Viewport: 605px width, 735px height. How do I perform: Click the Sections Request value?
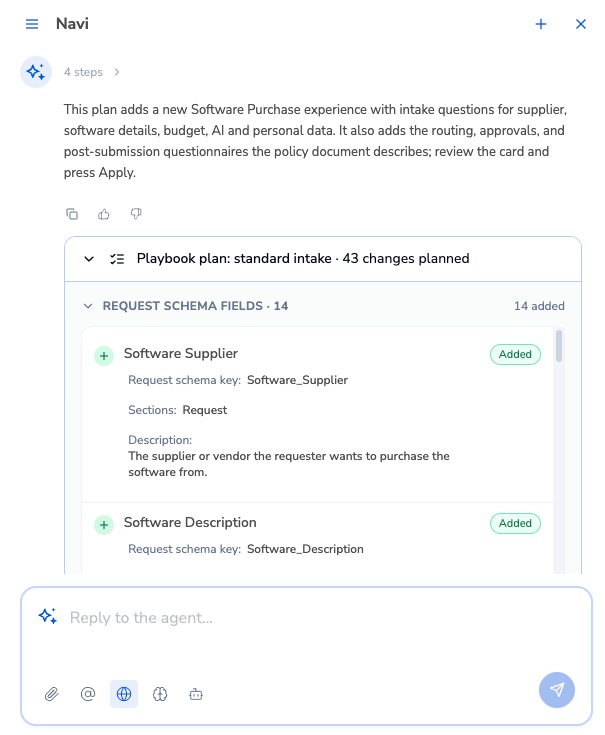pos(205,410)
